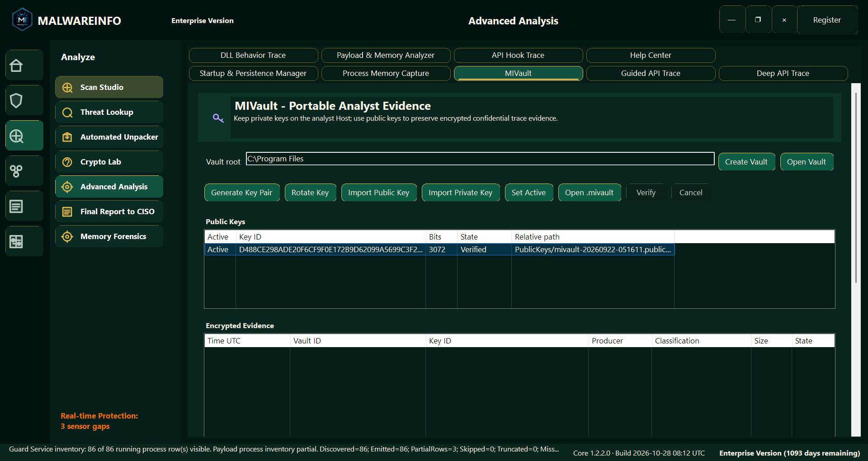The image size is (868, 461).
Task: Click the main panel vertical scrollbar
Action: tap(856, 188)
